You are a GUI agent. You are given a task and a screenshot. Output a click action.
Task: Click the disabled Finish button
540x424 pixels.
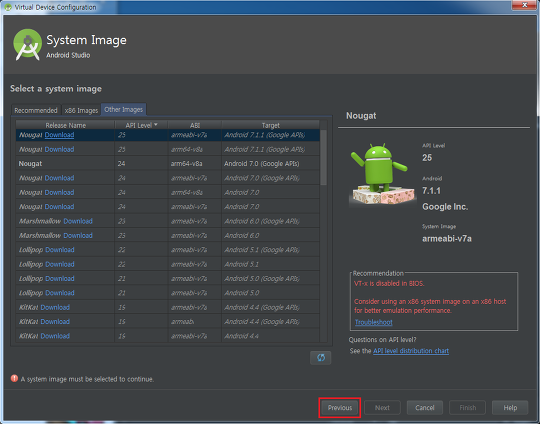467,407
